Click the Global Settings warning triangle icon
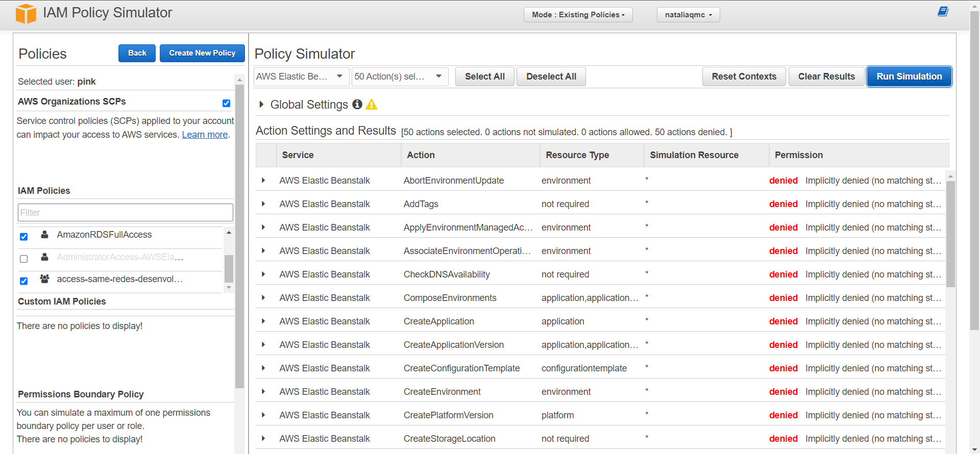 [x=372, y=105]
